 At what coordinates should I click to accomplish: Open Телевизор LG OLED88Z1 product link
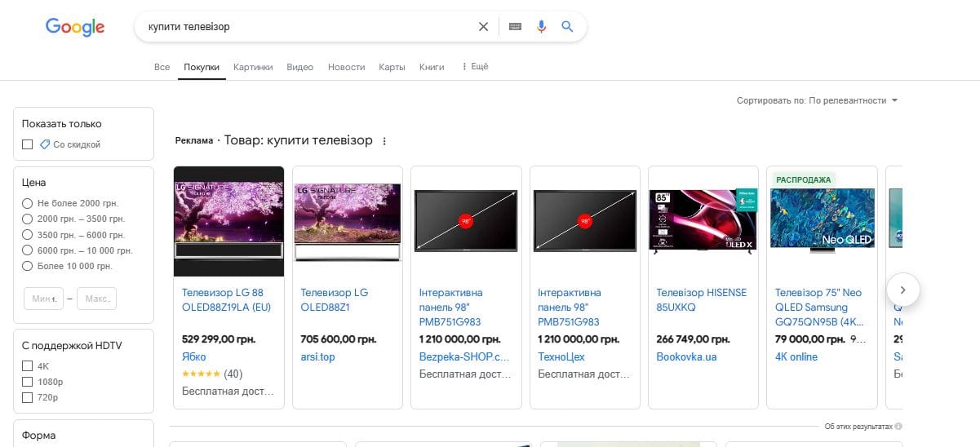point(335,300)
